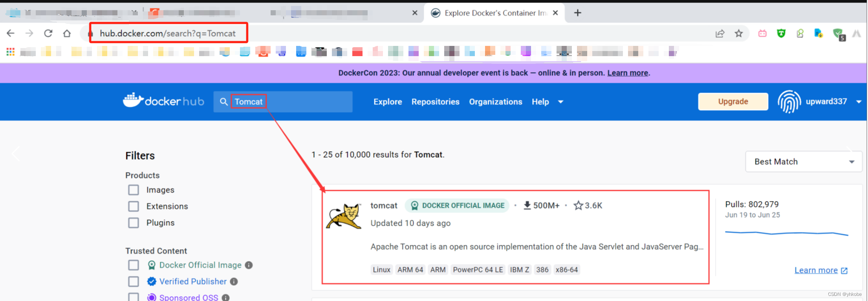This screenshot has width=868, height=301.
Task: Click the green puzzle extension icon
Action: click(800, 34)
